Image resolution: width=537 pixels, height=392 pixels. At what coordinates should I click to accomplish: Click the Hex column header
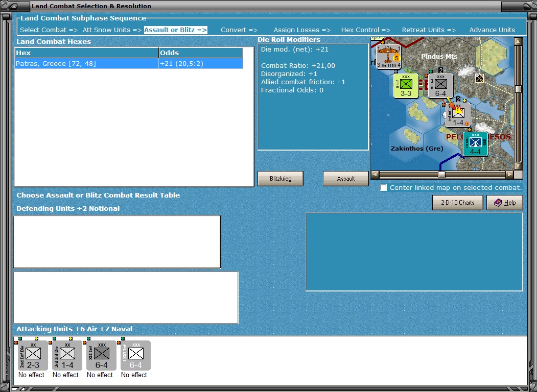pyautogui.click(x=86, y=53)
